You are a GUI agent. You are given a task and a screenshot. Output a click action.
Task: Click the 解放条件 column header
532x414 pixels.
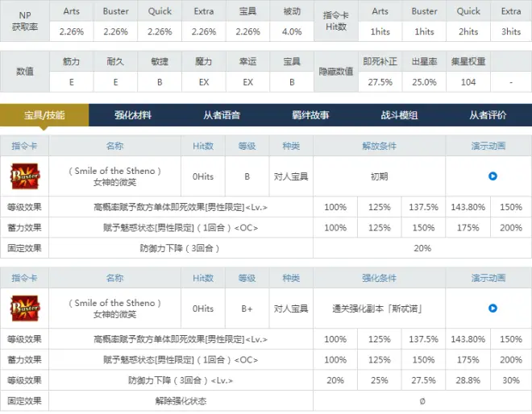379,146
